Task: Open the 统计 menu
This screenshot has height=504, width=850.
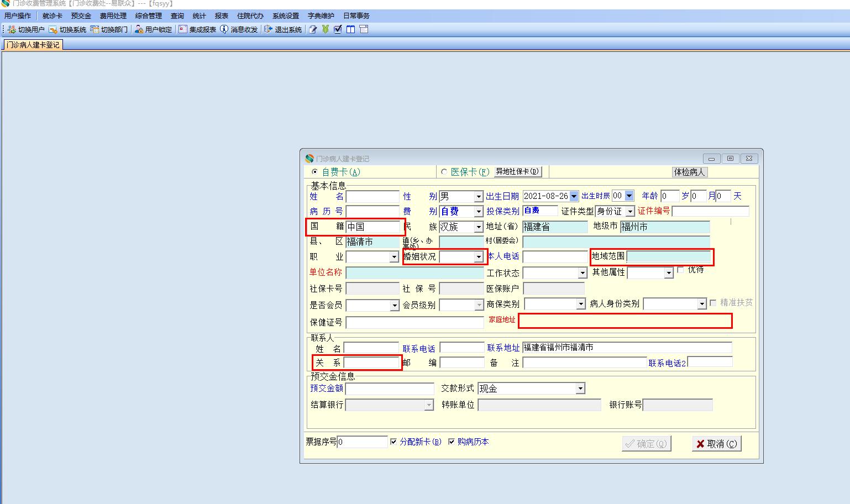Action: (200, 16)
